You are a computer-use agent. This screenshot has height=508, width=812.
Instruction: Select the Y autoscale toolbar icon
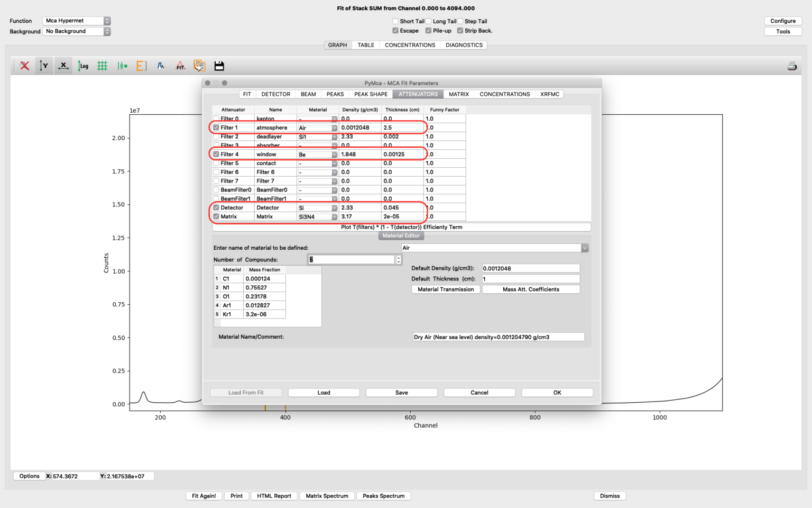coord(44,66)
